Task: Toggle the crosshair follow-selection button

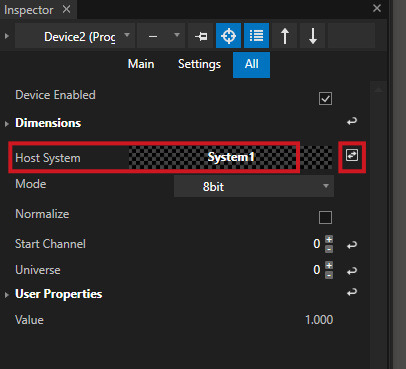Action: tap(228, 36)
